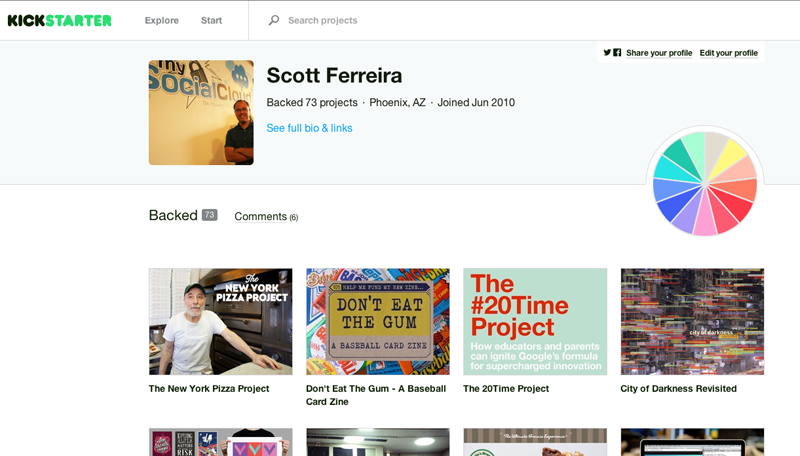Screen dimensions: 800x456
Task: Click Share your profile link
Action: pyautogui.click(x=659, y=53)
